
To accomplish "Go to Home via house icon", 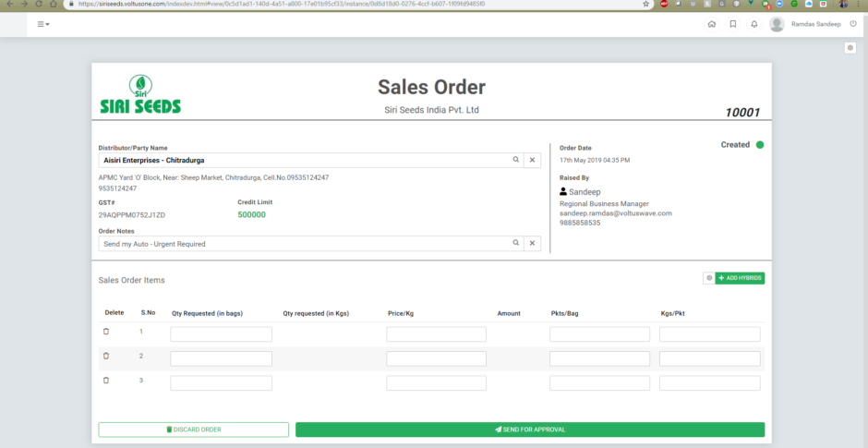I will click(x=711, y=24).
